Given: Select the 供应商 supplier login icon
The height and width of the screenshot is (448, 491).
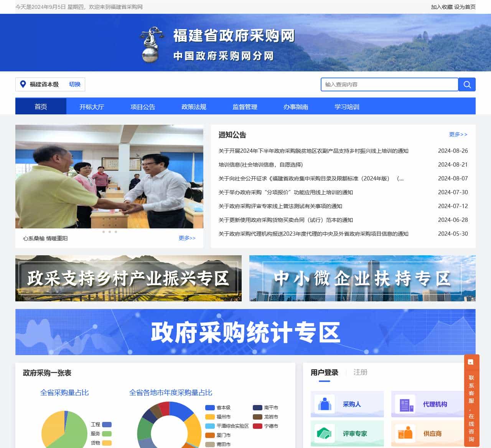Looking at the screenshot, I should click(405, 433).
